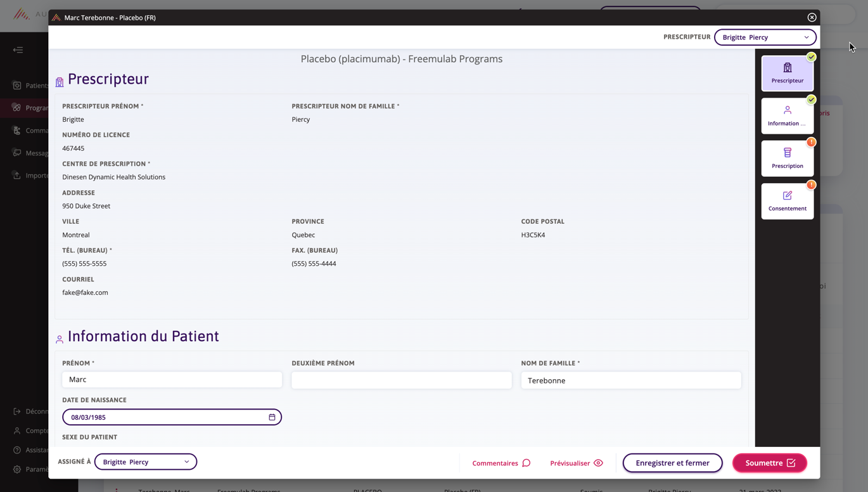The image size is (868, 492).
Task: Click the Date de naissance field
Action: coord(172,417)
